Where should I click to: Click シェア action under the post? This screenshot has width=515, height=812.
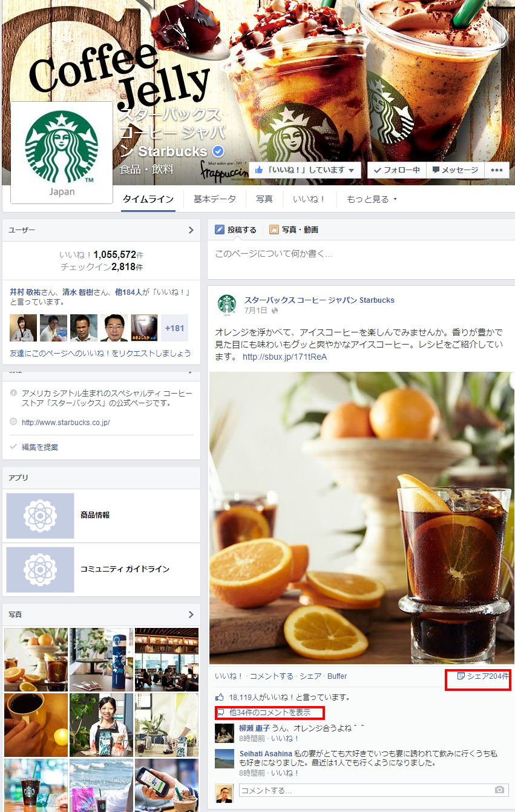310,676
